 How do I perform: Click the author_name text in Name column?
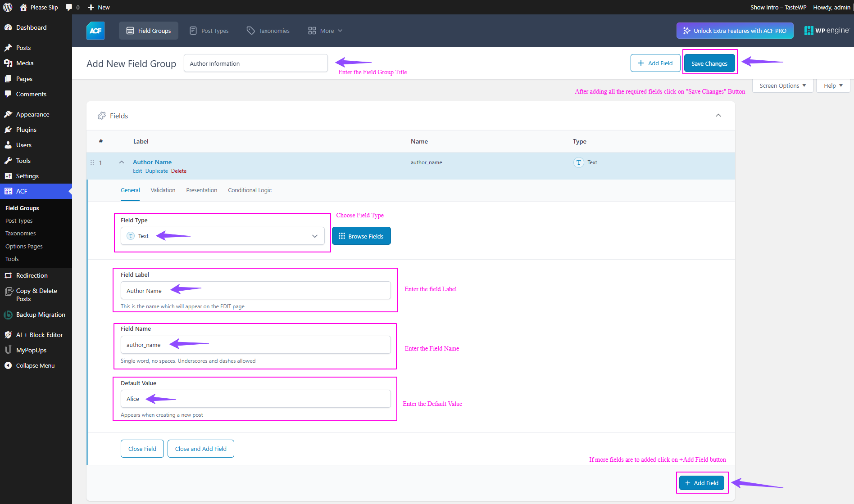(426, 162)
